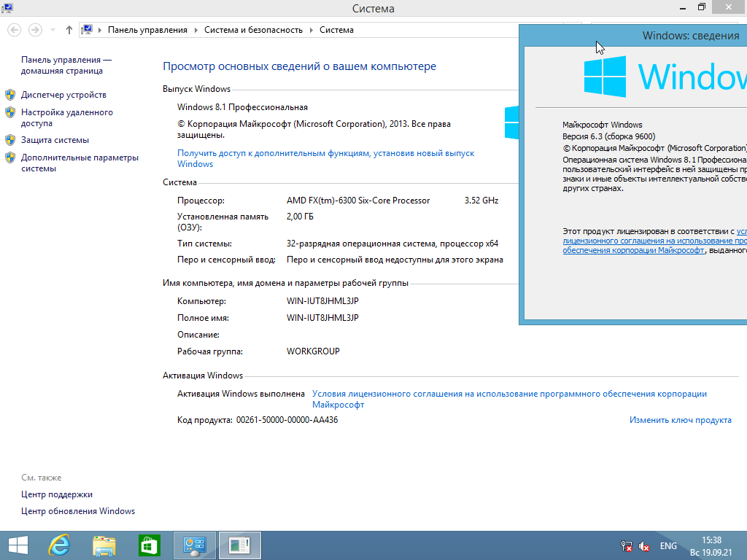The height and width of the screenshot is (560, 747).
Task: Select Система breadcrumb item
Action: click(336, 30)
